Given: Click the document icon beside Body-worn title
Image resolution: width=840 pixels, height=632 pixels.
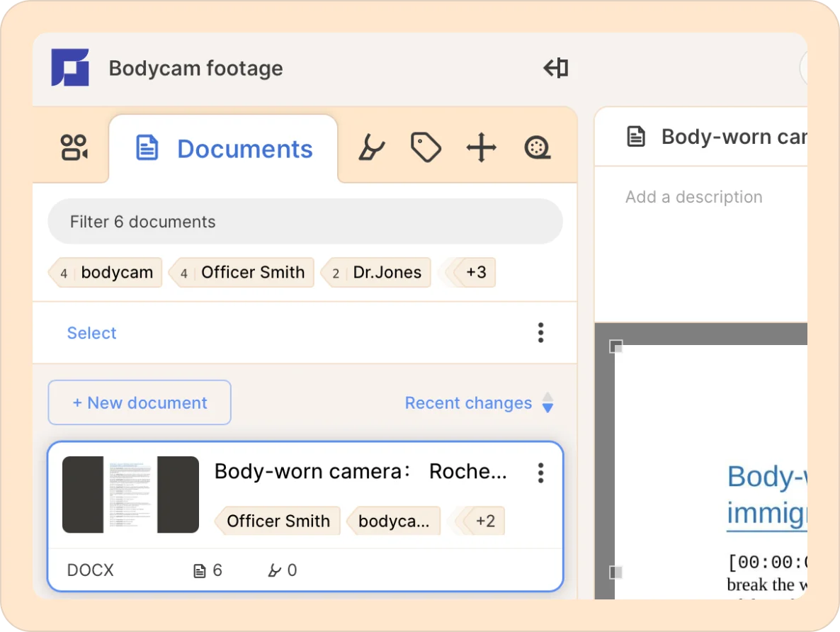Looking at the screenshot, I should point(636,136).
